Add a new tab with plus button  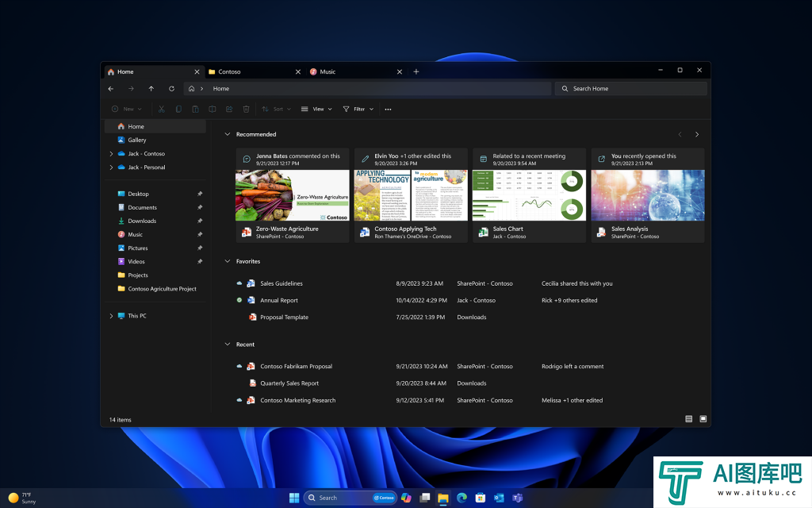click(416, 72)
